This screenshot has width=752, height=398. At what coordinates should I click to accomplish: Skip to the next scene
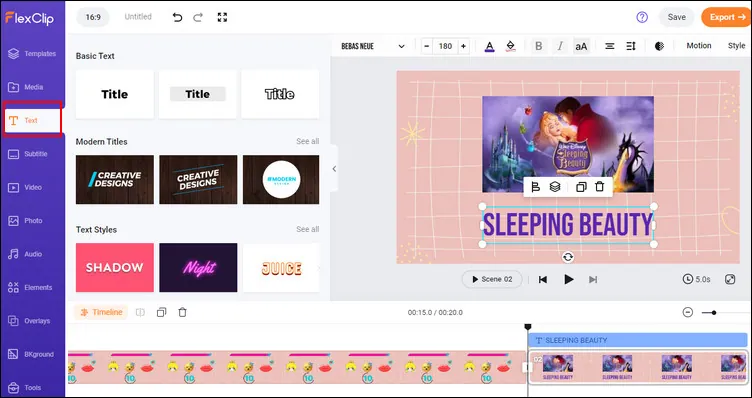593,280
